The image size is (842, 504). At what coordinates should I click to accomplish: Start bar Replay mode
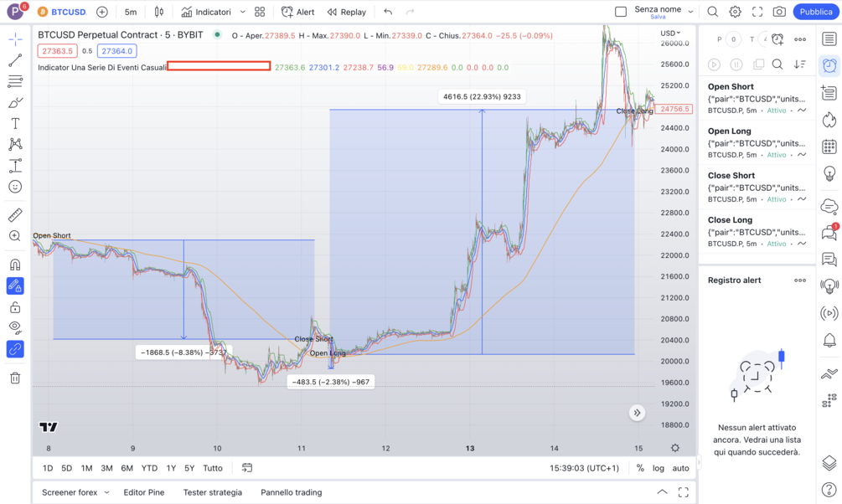point(346,12)
